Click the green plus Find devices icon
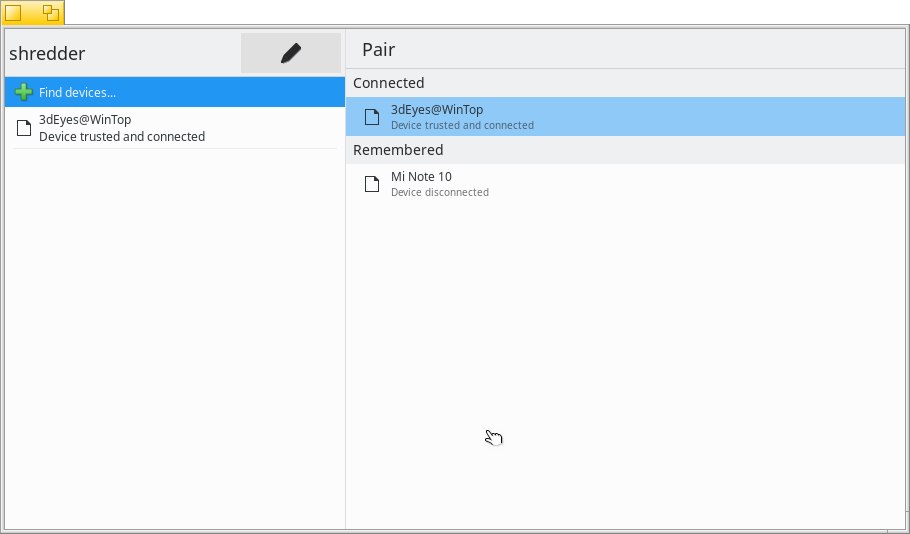910x534 pixels. (x=24, y=92)
